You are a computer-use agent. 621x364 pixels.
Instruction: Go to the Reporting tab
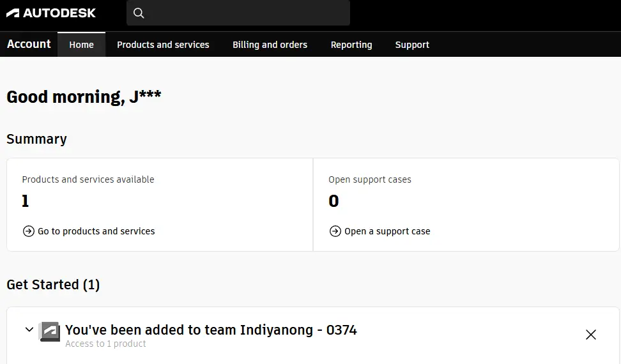tap(351, 45)
